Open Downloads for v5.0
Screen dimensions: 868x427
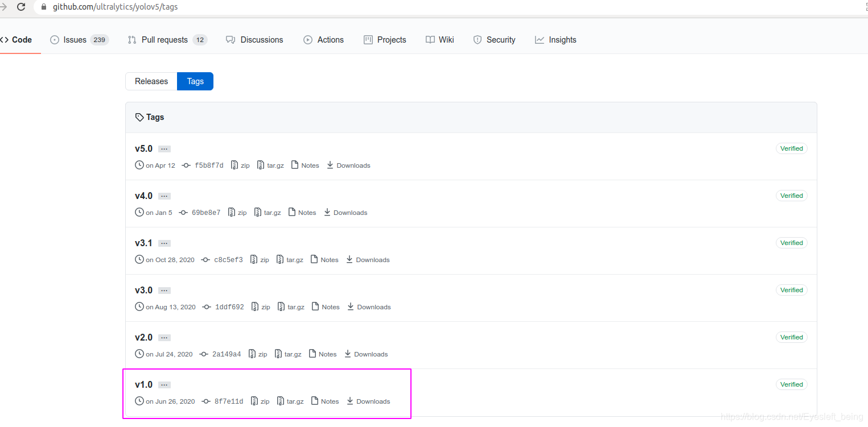coord(348,165)
